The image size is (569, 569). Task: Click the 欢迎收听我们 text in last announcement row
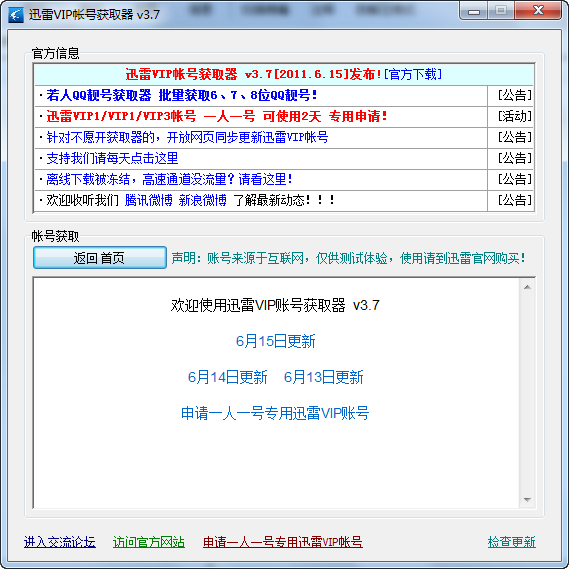[82, 200]
